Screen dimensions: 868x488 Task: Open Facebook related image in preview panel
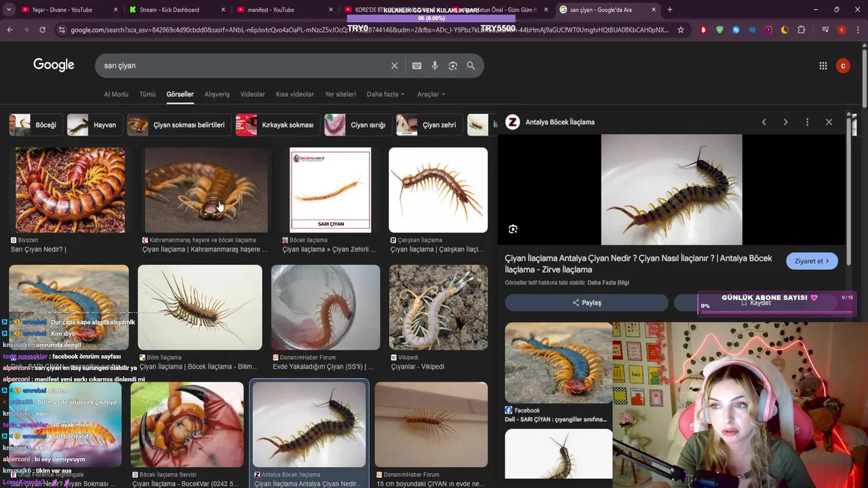tap(559, 363)
